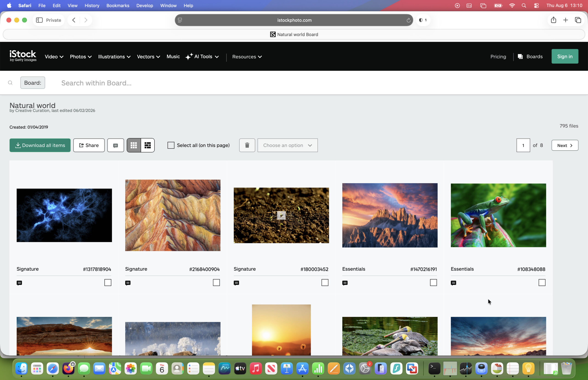The image size is (588, 380).
Task: Click the Board: filter tag
Action: [33, 83]
